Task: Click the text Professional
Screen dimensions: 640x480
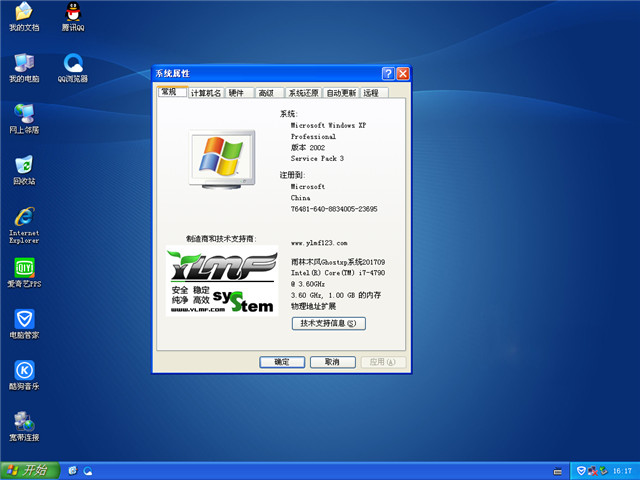Action: click(313, 136)
